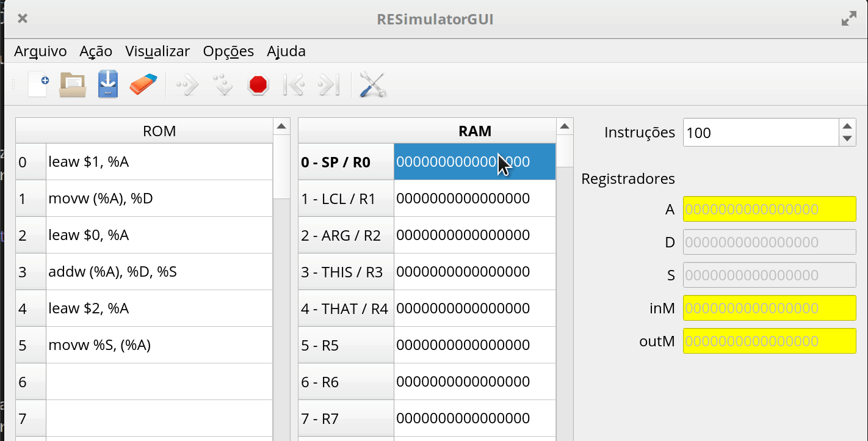Open the Visualizar menu

point(157,51)
